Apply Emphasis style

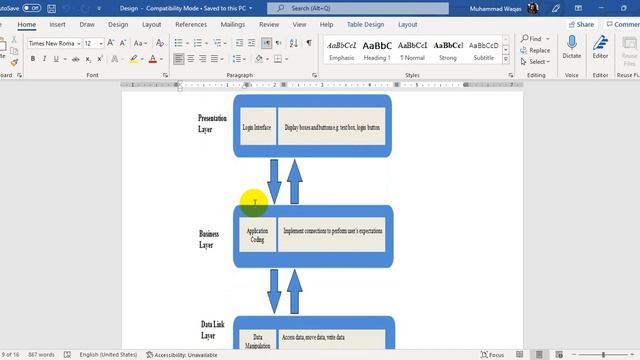pyautogui.click(x=342, y=50)
